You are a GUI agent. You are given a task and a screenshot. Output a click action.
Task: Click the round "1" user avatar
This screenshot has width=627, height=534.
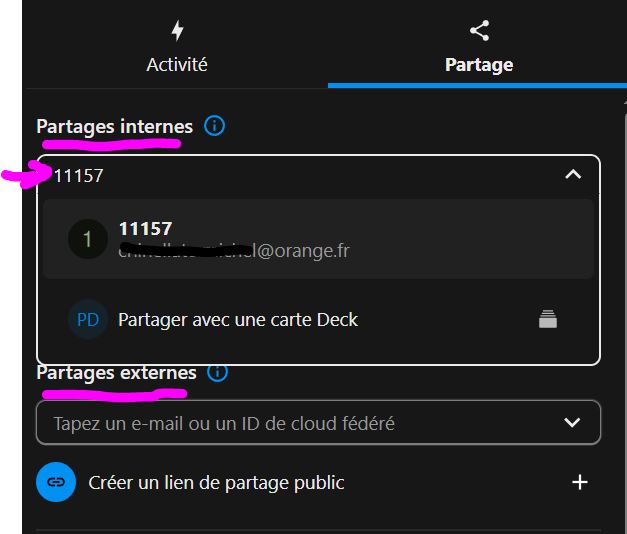pyautogui.click(x=88, y=239)
